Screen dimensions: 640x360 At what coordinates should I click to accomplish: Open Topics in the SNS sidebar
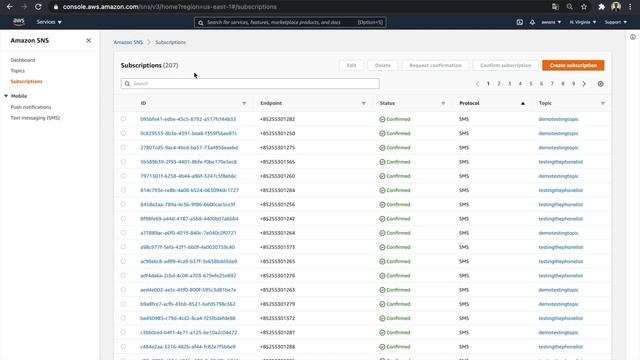click(18, 71)
